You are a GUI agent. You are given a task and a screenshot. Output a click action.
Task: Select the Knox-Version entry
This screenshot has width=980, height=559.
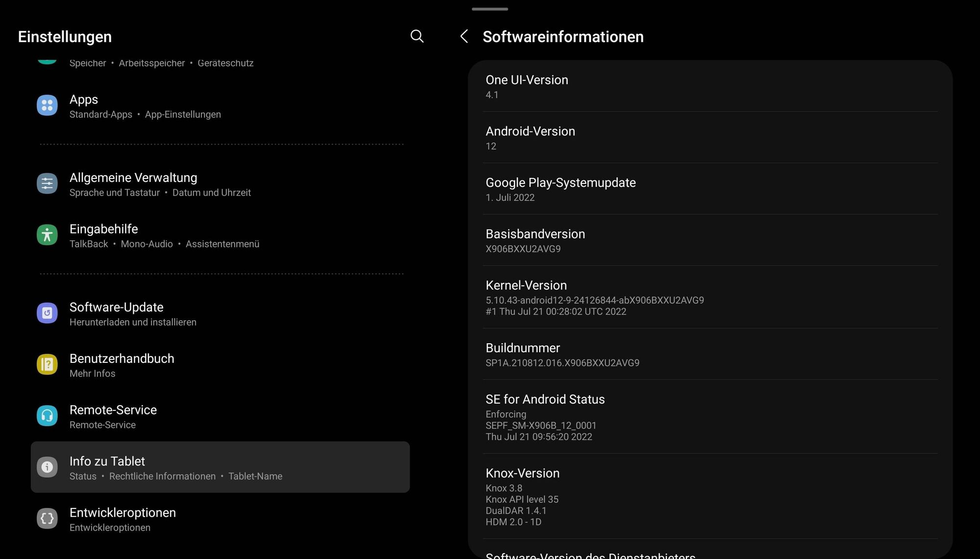coord(710,496)
